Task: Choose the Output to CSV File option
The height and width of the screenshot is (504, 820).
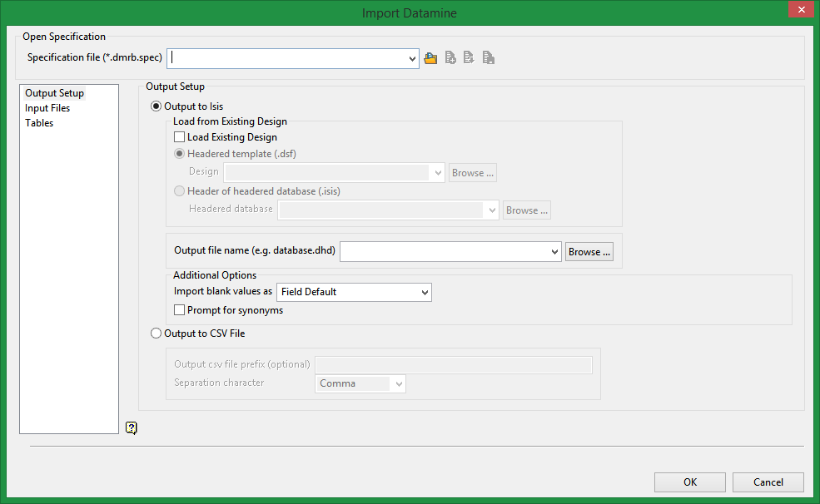Action: 156,334
